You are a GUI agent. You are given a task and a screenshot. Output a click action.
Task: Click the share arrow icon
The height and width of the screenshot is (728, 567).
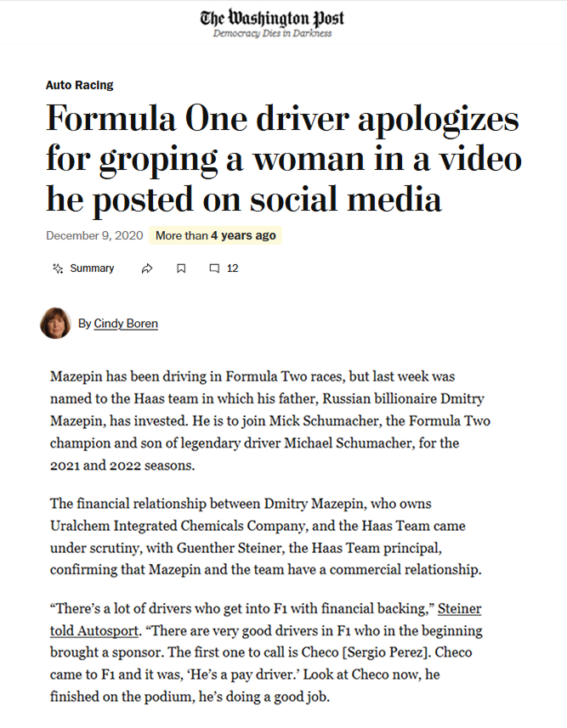tap(147, 268)
